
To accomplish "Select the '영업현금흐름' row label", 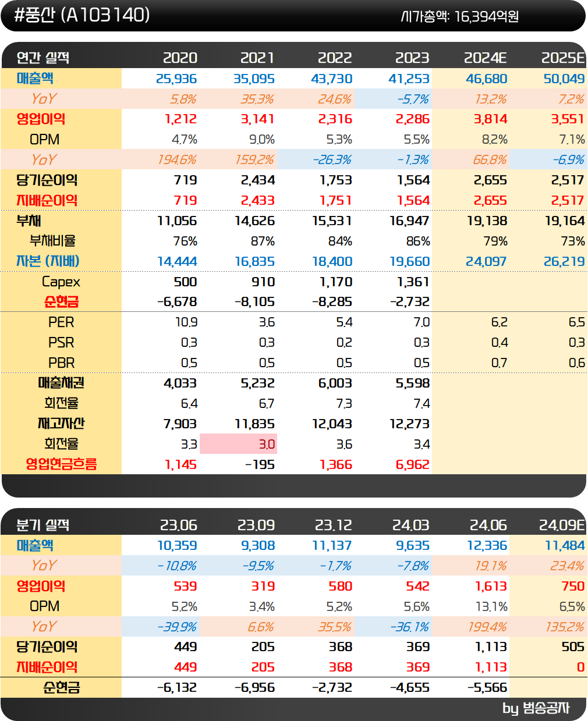I will (61, 464).
